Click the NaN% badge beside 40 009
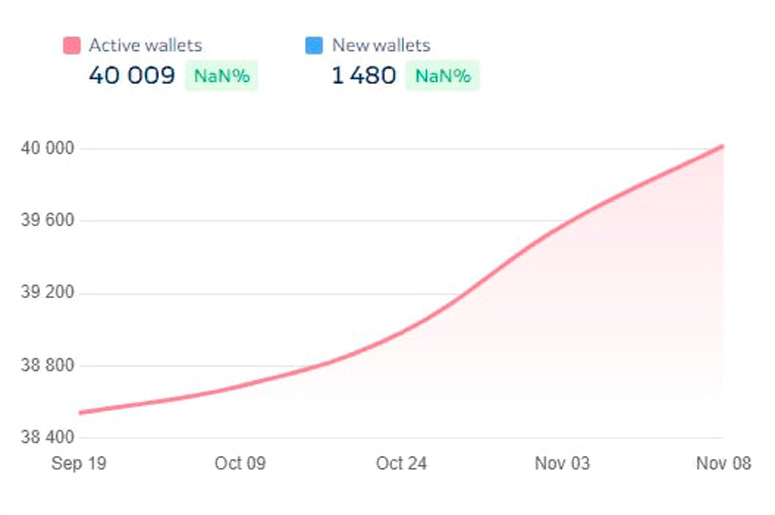The height and width of the screenshot is (515, 775). [221, 76]
